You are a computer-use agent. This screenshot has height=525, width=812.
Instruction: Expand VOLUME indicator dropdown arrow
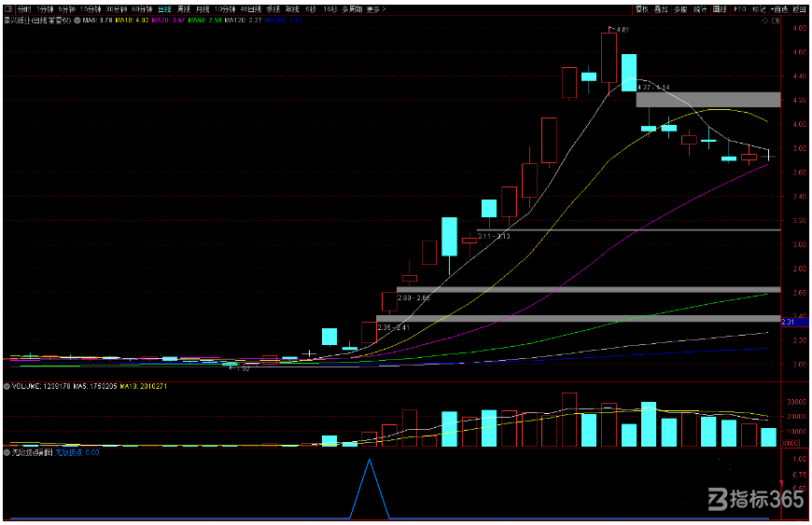tap(7, 386)
